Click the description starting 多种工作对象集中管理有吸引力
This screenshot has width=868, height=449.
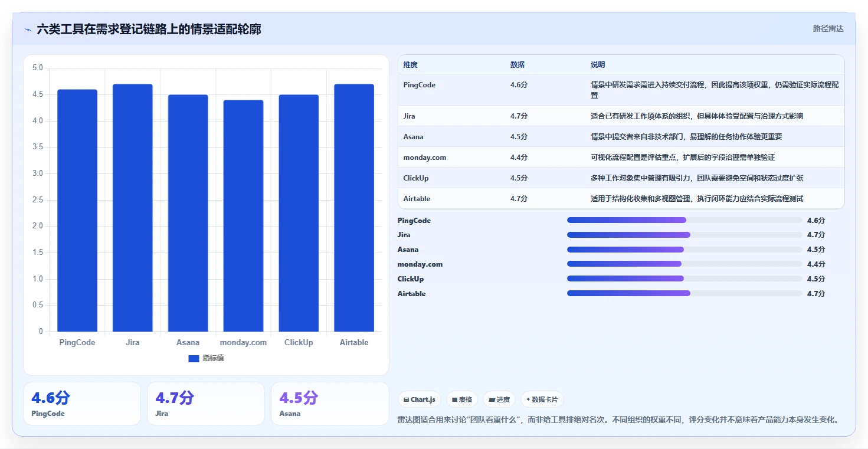tap(697, 178)
